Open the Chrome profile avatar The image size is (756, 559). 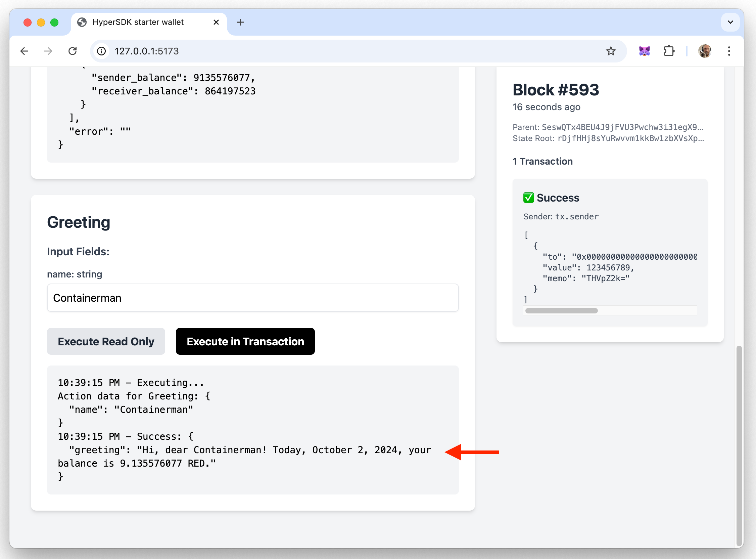(705, 51)
